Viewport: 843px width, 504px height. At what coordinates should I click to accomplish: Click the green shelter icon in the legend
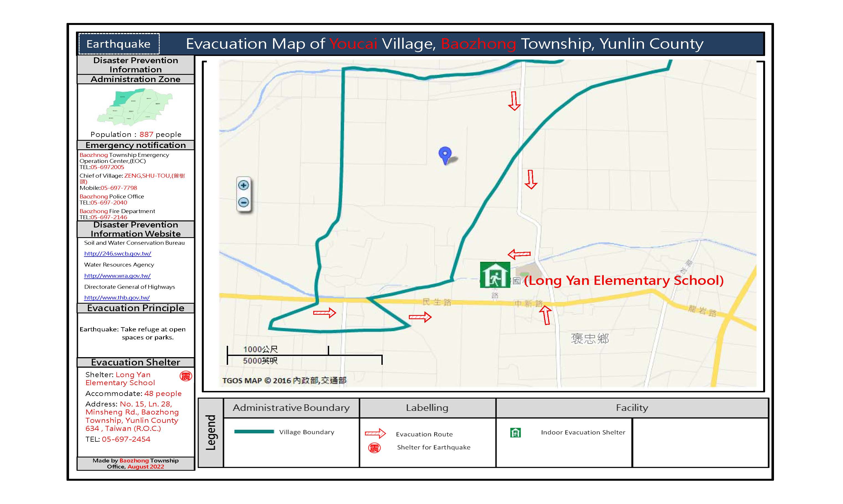tap(515, 433)
